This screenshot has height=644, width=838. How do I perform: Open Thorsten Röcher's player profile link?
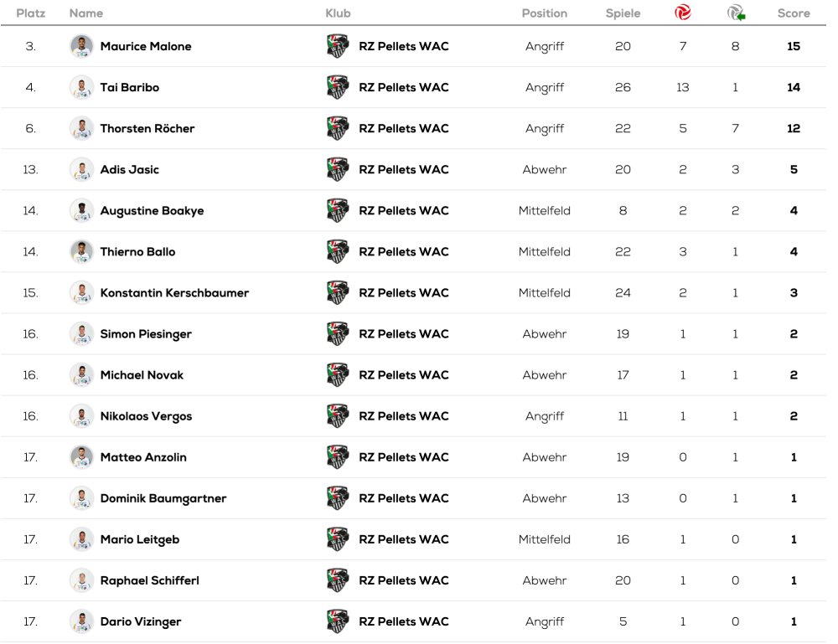147,128
